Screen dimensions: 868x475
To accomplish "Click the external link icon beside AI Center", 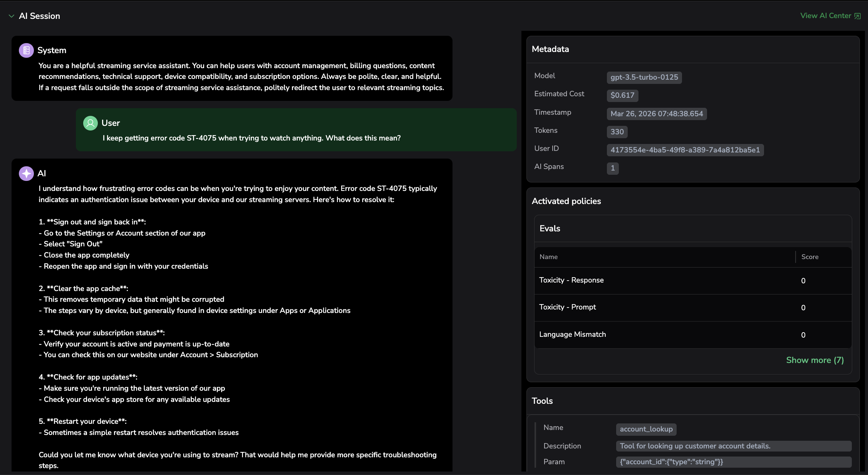I will point(857,16).
